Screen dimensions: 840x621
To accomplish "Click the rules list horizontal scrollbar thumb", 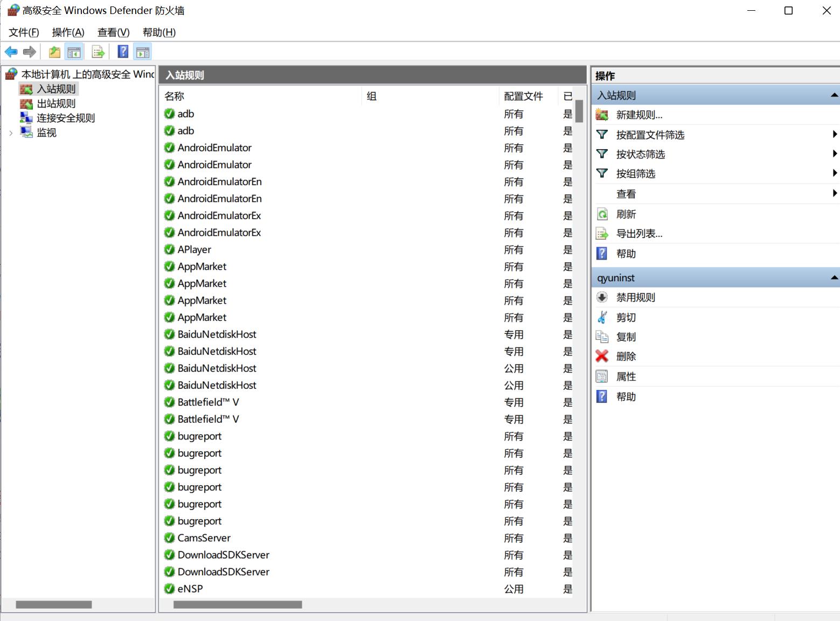I will [238, 605].
